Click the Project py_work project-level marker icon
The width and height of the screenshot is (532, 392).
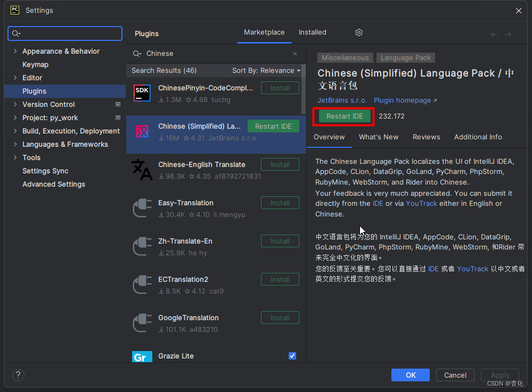(x=118, y=118)
